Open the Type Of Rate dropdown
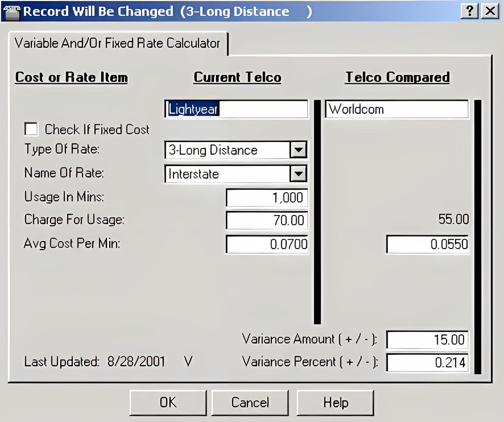The width and height of the screenshot is (504, 422). (299, 150)
